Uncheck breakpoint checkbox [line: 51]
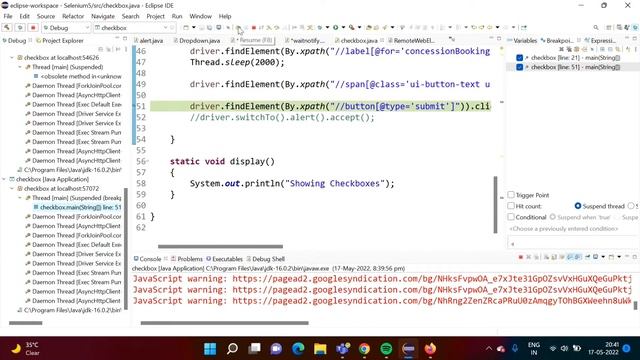The width and height of the screenshot is (640, 360). point(519,67)
